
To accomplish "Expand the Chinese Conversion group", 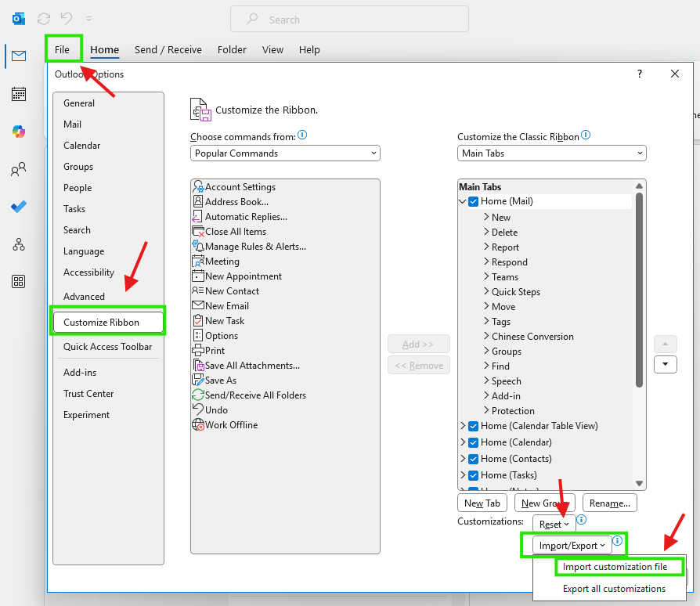I will coord(486,336).
